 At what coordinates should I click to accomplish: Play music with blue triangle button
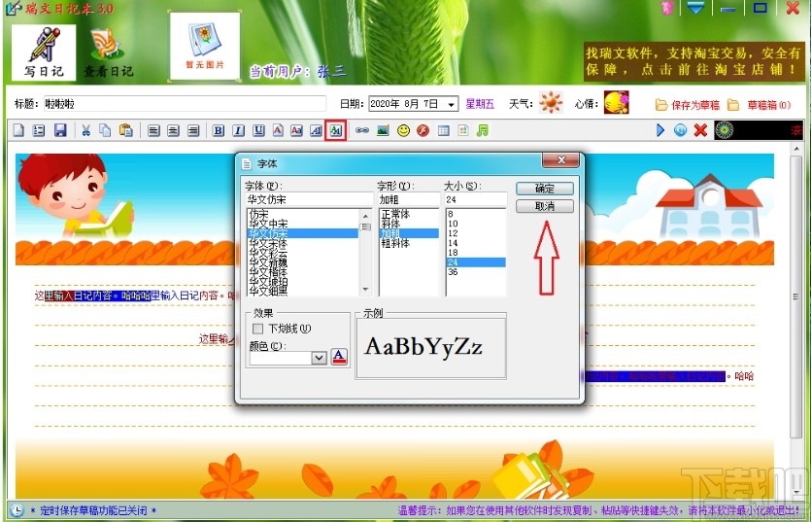point(660,130)
